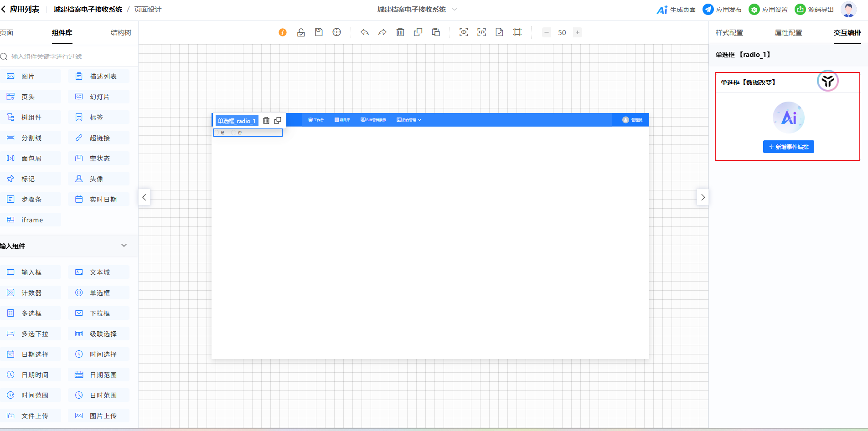Open the 属性配置 tab
The width and height of the screenshot is (868, 431).
(x=788, y=32)
